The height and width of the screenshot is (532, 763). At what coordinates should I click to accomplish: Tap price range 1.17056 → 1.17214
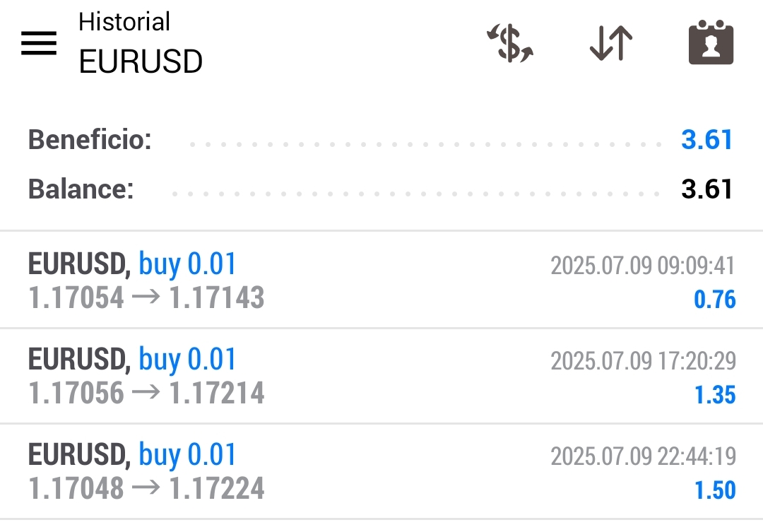[146, 394]
